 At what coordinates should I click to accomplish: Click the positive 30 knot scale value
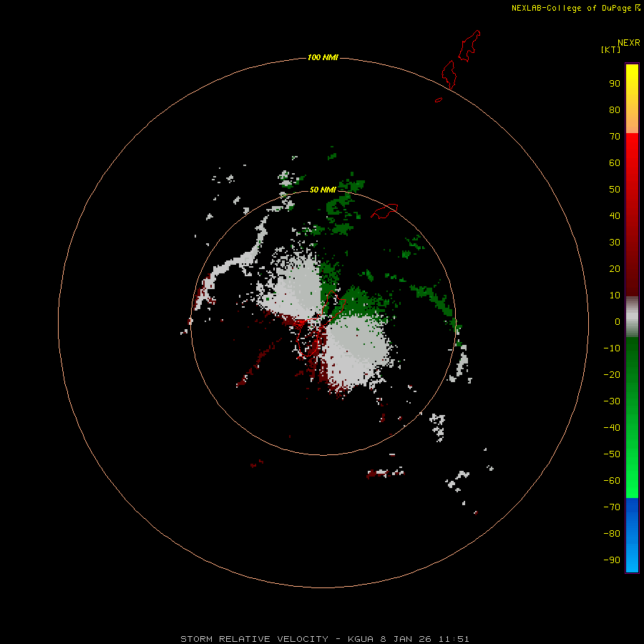click(615, 243)
